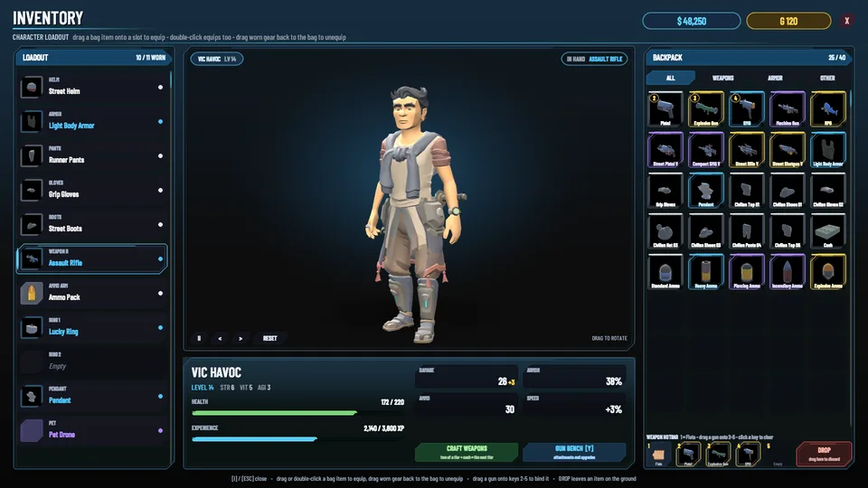868x488 pixels.
Task: Select Explosive Ammo in backpack
Action: (x=828, y=272)
